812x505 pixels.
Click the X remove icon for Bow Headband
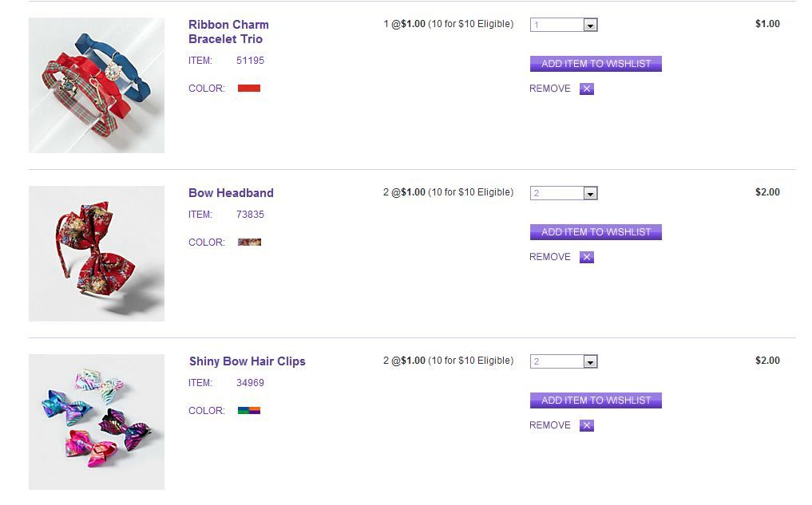point(587,257)
